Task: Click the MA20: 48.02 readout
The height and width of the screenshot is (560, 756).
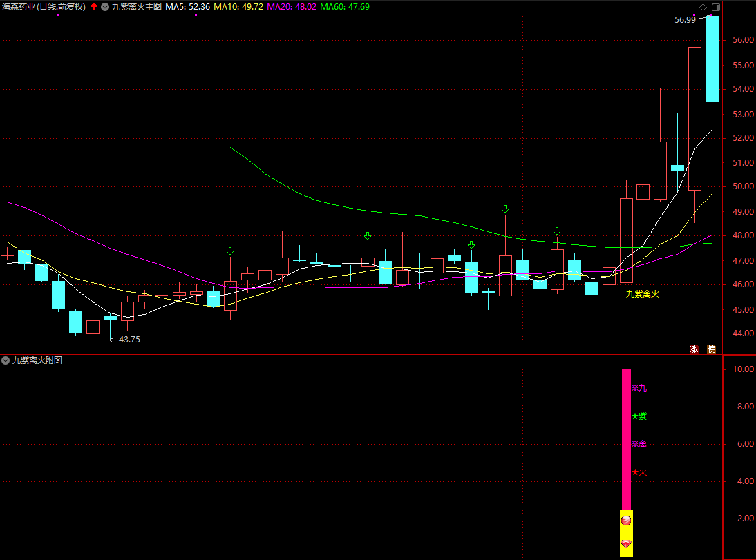Action: tap(292, 7)
